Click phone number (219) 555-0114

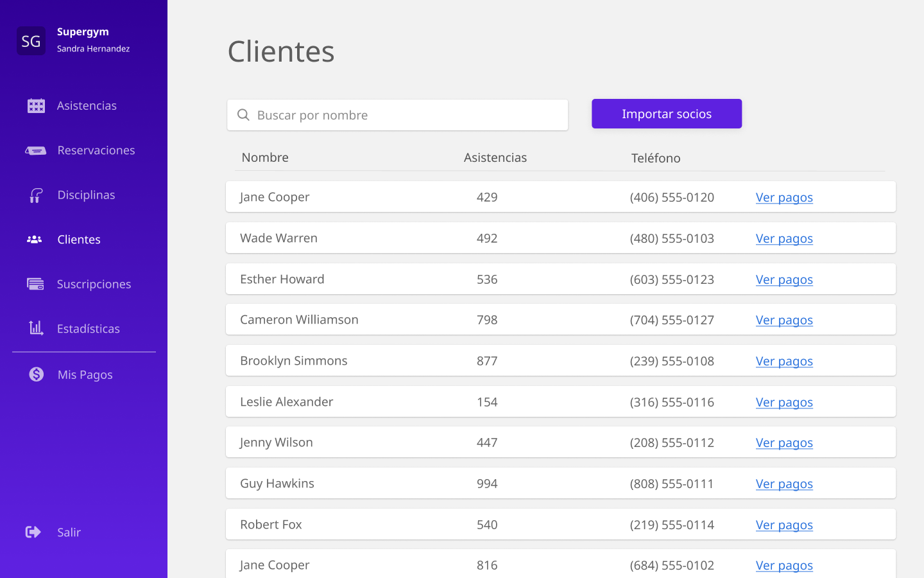[x=672, y=525]
